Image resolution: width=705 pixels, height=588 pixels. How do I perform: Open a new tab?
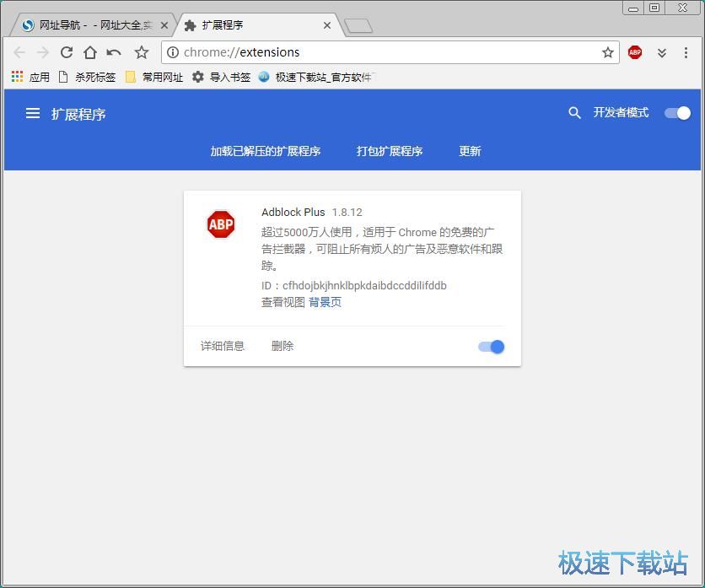358,26
